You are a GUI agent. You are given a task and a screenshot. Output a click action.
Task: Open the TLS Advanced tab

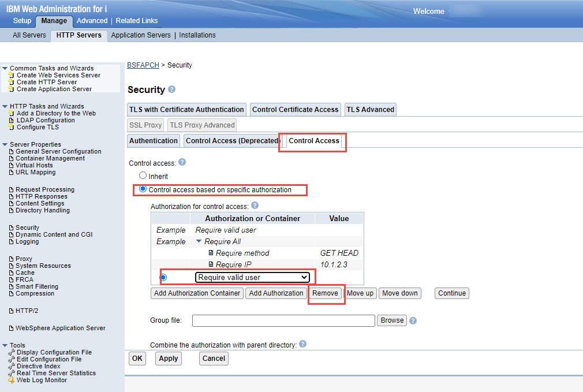point(371,109)
